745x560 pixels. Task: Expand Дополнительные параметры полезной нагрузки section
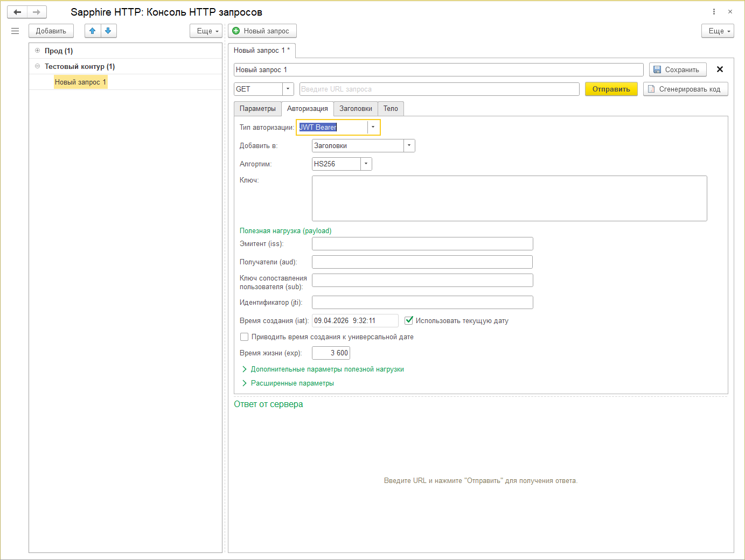point(327,369)
